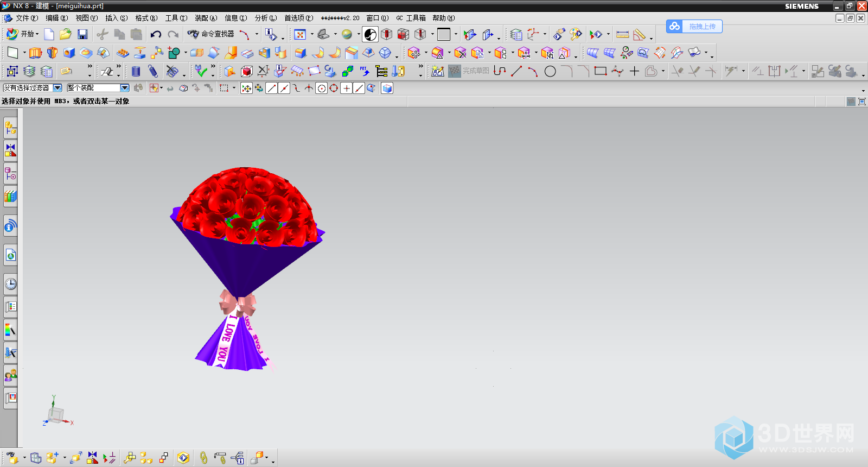Toggle Snap to Point on Curve
This screenshot has width=868, height=467.
click(359, 88)
